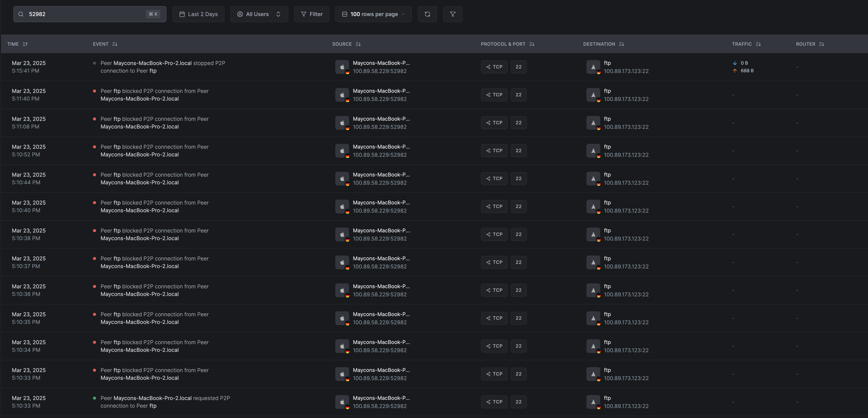This screenshot has width=868, height=418.
Task: Focus the search field containing 52982
Action: point(84,14)
